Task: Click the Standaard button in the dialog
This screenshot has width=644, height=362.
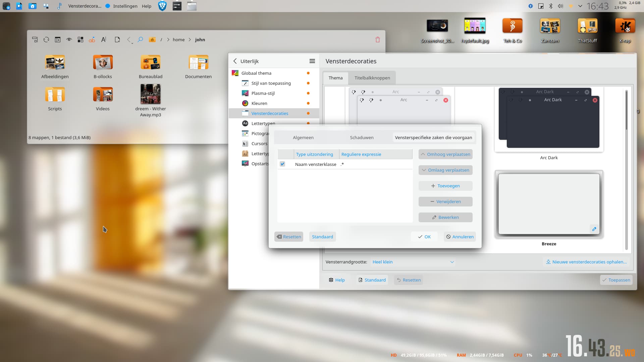Action: [x=322, y=237]
